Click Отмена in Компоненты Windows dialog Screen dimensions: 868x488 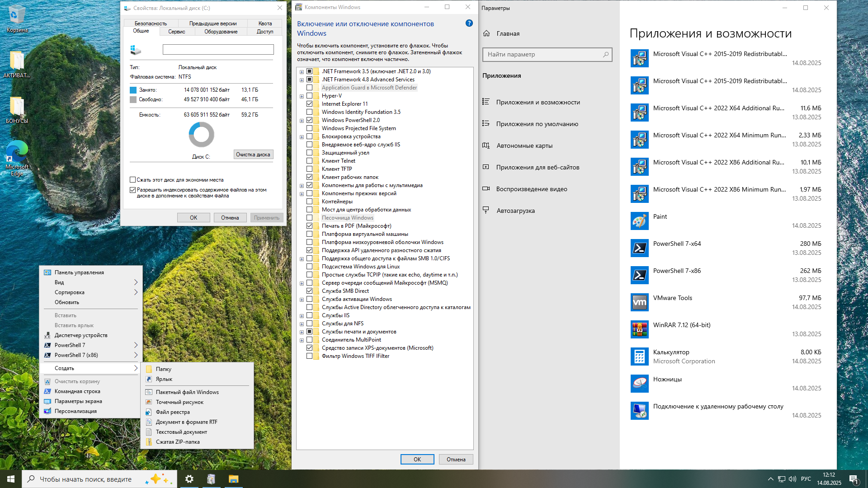(456, 460)
